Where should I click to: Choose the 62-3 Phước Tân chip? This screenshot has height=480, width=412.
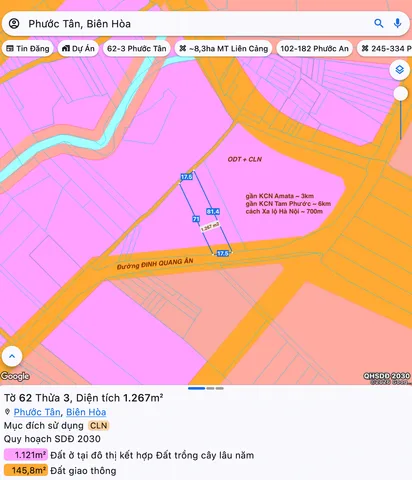[137, 49]
